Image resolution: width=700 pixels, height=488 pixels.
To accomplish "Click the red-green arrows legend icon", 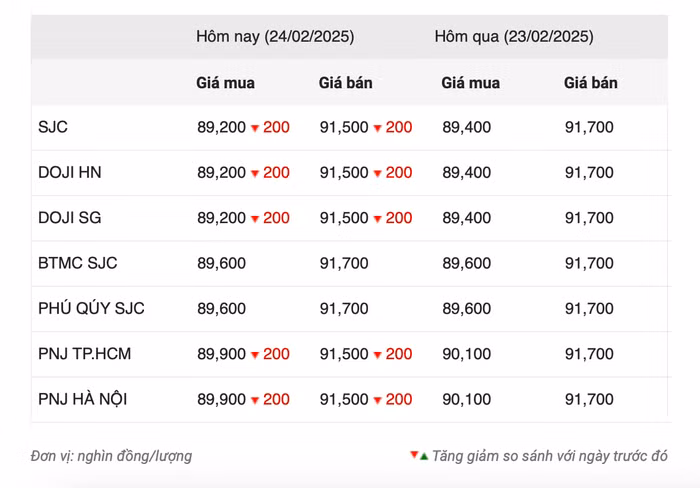I will 419,456.
